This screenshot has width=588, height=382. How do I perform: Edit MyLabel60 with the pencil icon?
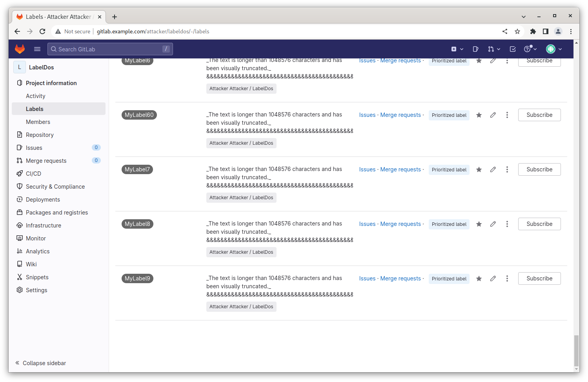tap(493, 115)
